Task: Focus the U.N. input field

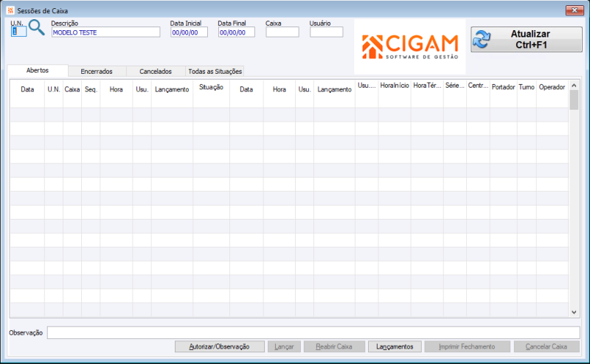Action: click(x=19, y=32)
